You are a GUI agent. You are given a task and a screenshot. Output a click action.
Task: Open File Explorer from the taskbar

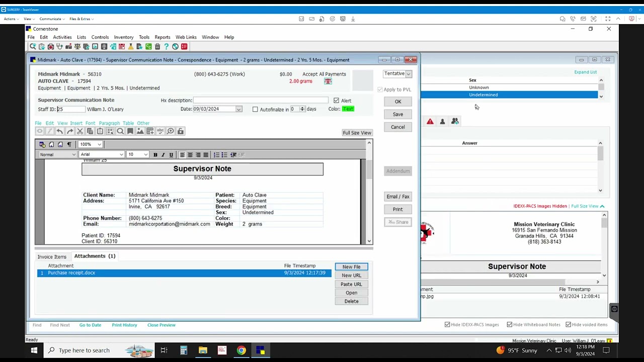point(203,350)
